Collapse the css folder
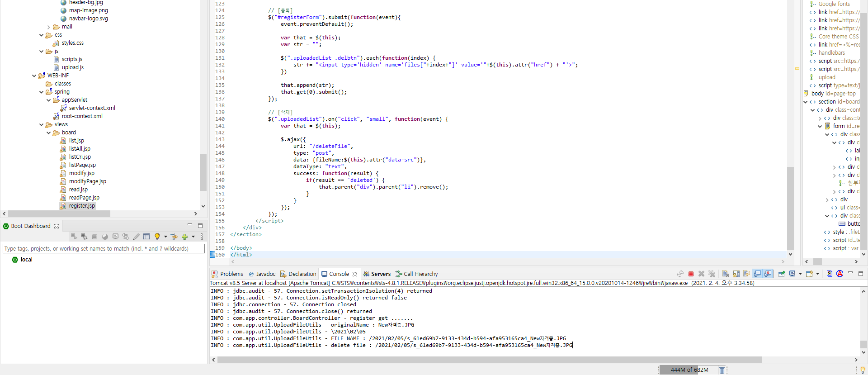The width and height of the screenshot is (868, 375). point(42,35)
